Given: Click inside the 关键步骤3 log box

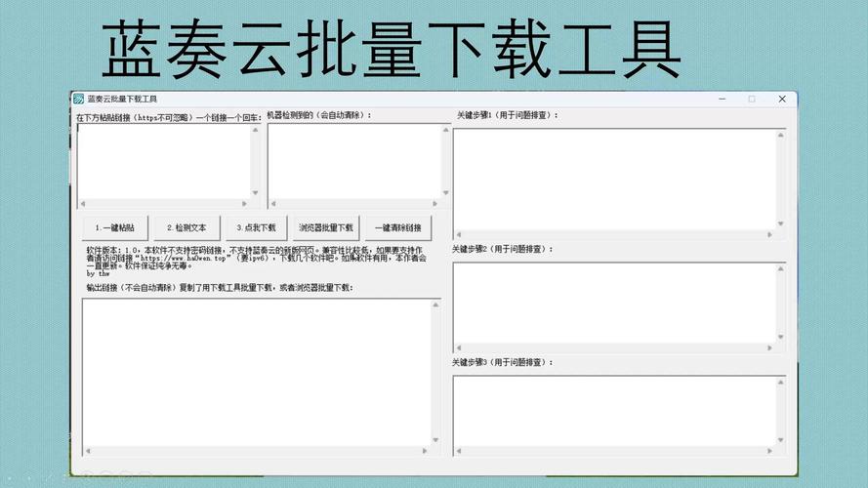Looking at the screenshot, I should pos(613,410).
